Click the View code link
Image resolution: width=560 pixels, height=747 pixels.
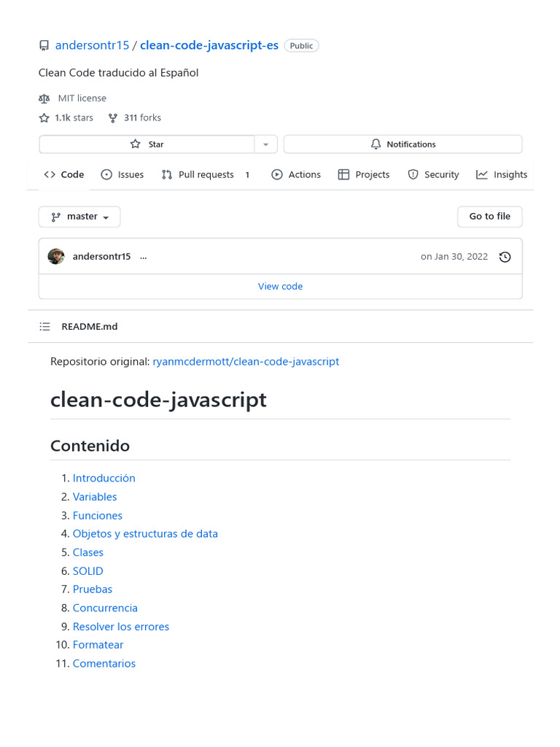point(280,287)
